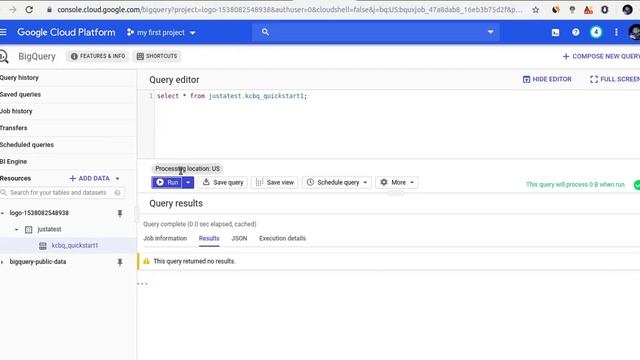Expand the bigquery-public-data project
The image size is (640, 360).
tap(2, 262)
